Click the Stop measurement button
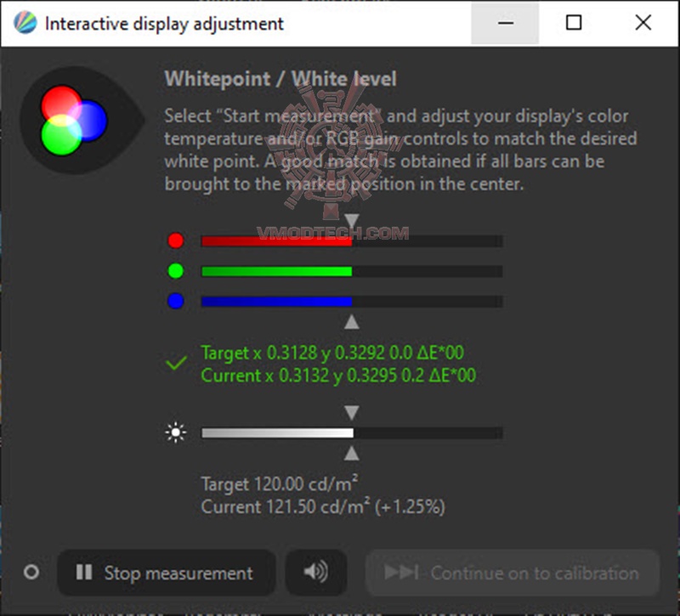Image resolution: width=680 pixels, height=616 pixels. click(x=167, y=573)
